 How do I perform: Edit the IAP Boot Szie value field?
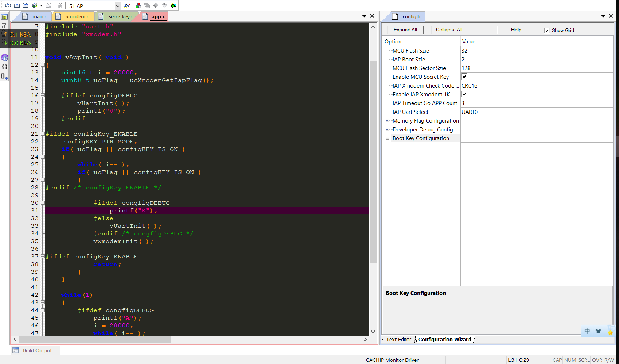[536, 60]
